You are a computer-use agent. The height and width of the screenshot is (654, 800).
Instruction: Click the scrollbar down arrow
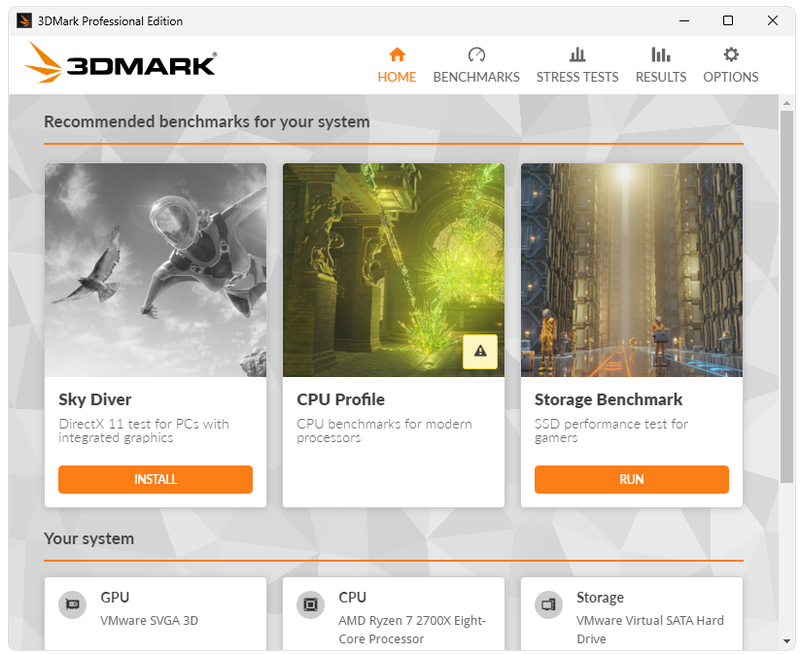[786, 641]
